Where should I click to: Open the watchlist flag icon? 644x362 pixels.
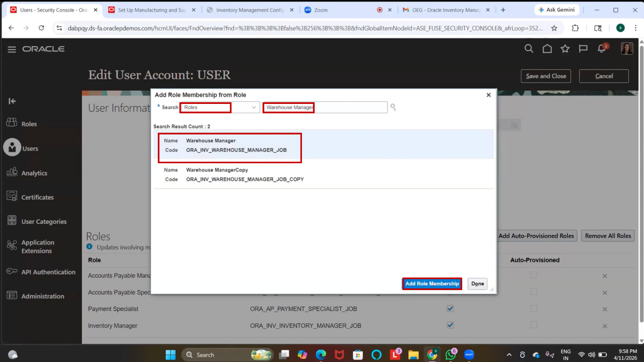[583, 49]
